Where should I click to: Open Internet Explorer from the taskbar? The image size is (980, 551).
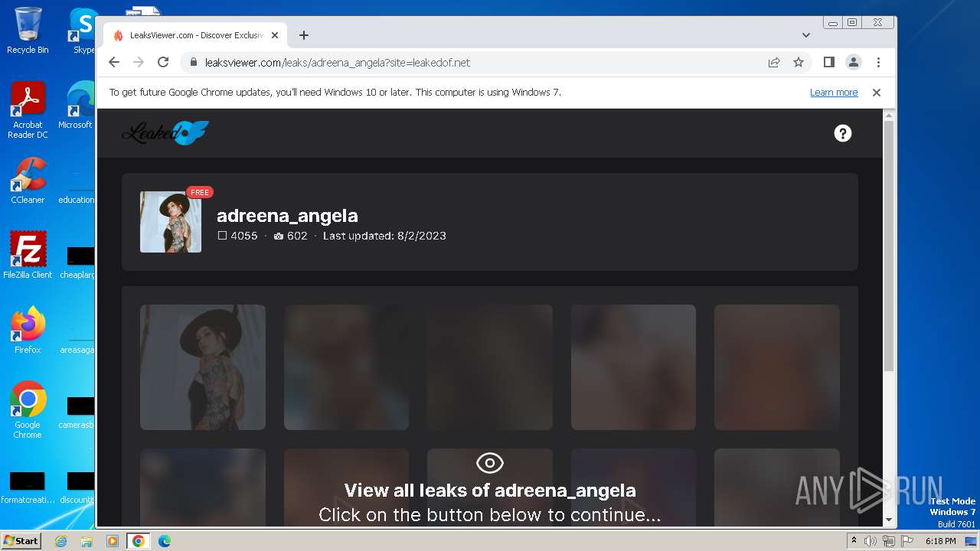tap(61, 541)
